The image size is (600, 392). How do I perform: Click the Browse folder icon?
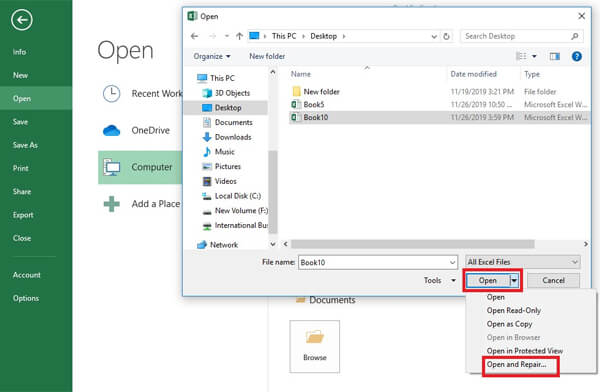pos(315,337)
